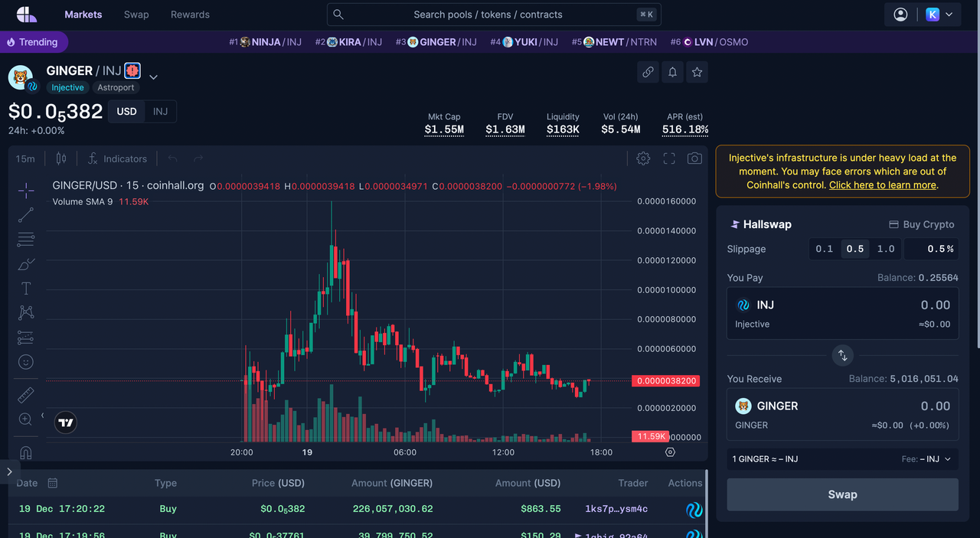Open the Indicators menu

click(117, 158)
